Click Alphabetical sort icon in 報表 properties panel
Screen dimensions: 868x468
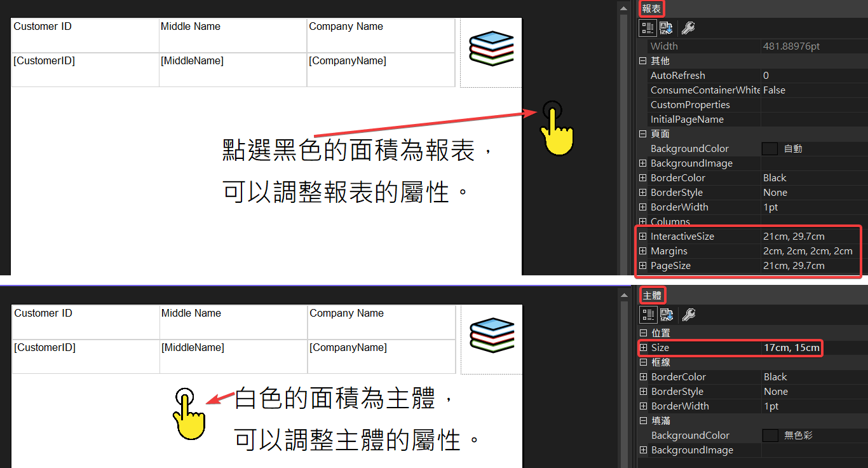click(667, 28)
